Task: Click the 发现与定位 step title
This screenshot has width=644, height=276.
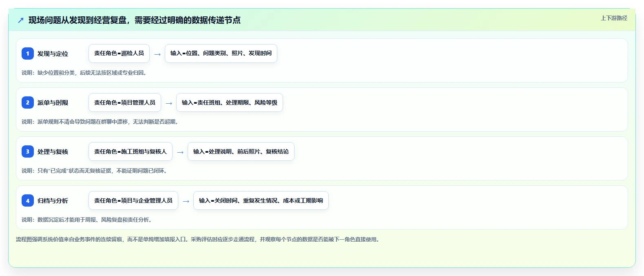Action: tap(53, 53)
